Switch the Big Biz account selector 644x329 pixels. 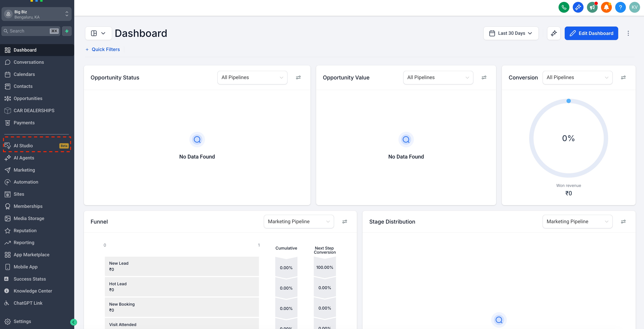pyautogui.click(x=36, y=14)
